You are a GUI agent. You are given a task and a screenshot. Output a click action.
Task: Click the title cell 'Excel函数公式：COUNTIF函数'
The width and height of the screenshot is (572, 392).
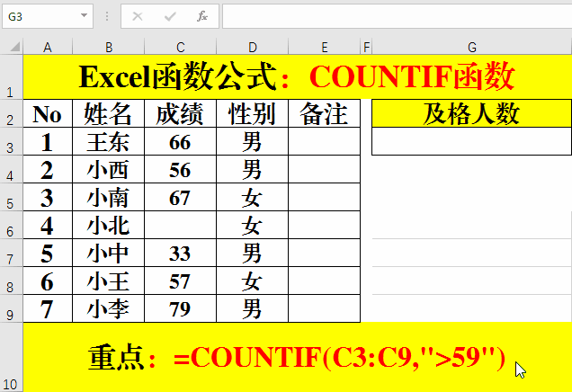[x=298, y=76]
